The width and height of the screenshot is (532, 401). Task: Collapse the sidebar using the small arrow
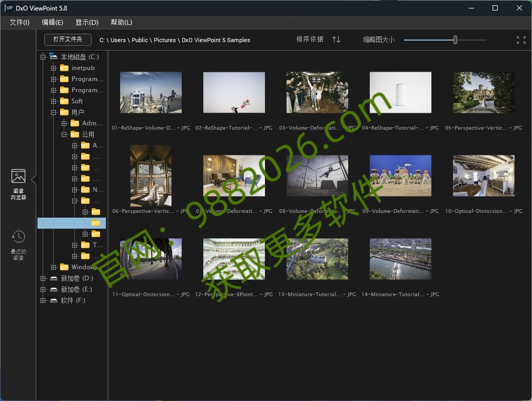33,179
